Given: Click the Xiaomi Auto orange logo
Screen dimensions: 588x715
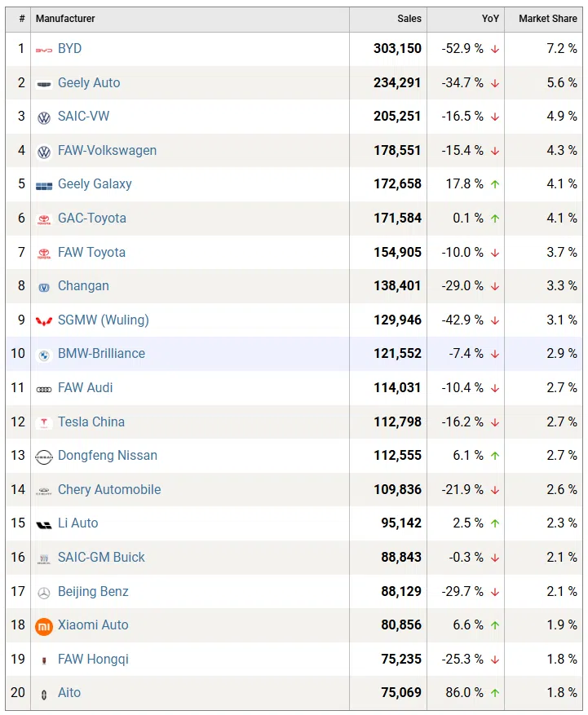Looking at the screenshot, I should [x=44, y=626].
